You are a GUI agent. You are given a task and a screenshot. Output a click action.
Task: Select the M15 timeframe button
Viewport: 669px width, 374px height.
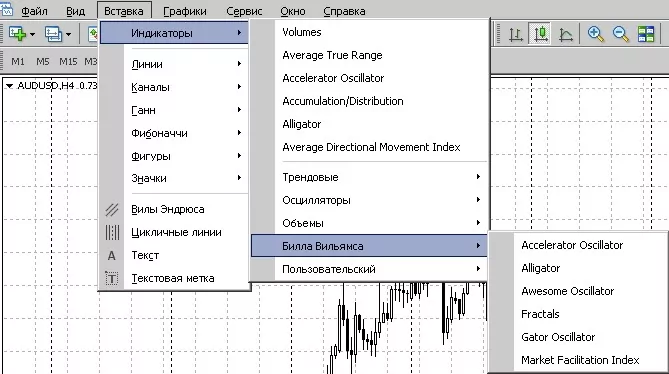[68, 62]
